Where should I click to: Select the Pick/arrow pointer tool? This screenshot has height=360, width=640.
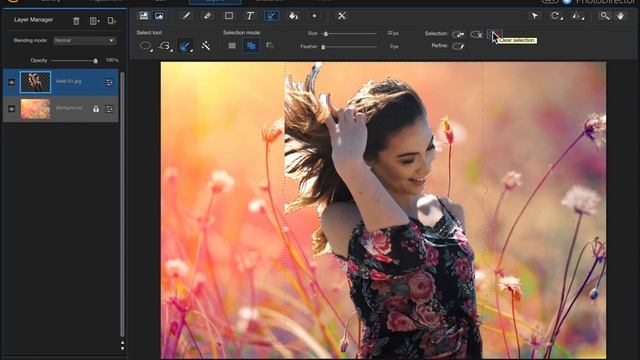point(535,16)
